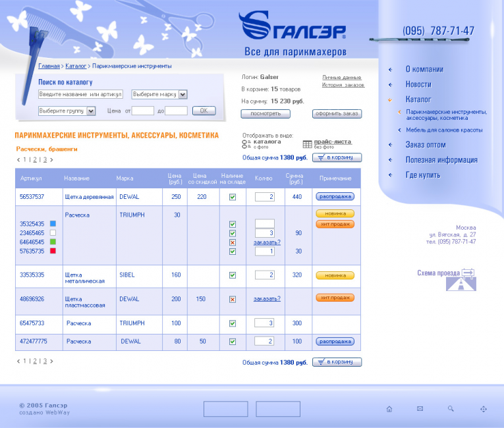Click the посмотреть cart button

[266, 114]
